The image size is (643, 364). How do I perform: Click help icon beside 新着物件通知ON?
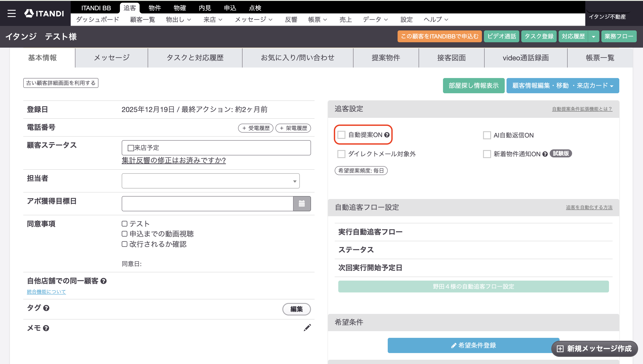[545, 154]
